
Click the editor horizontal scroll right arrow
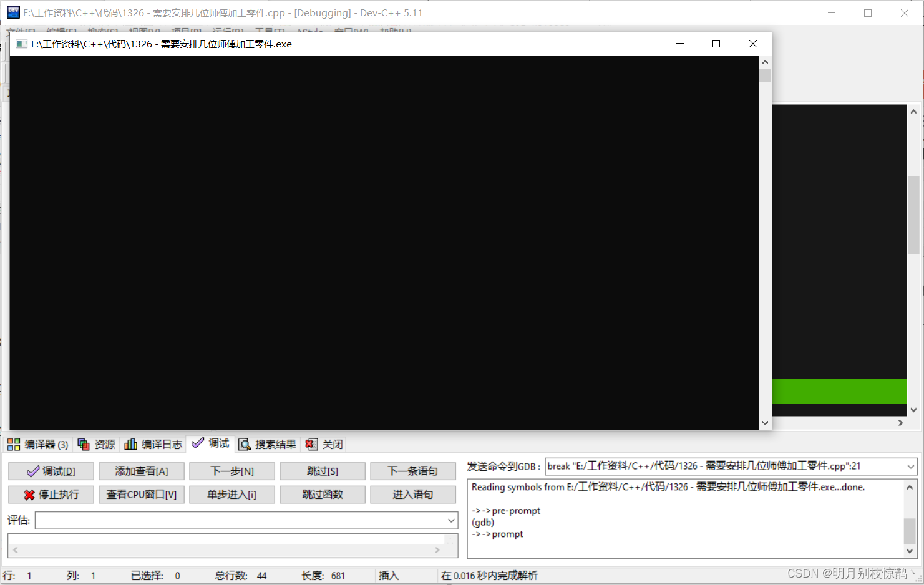click(900, 423)
